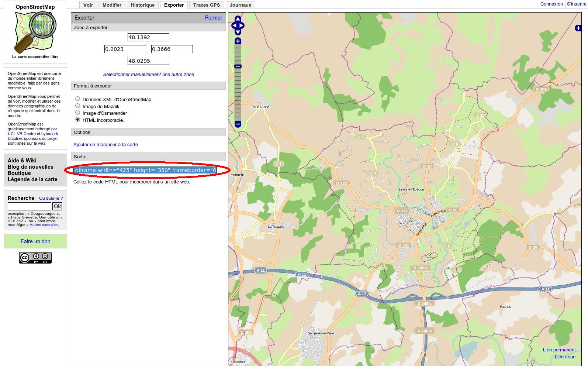This screenshot has height=368, width=588.
Task: Click the D 232 shield west of Savigné
Action: tap(341, 183)
